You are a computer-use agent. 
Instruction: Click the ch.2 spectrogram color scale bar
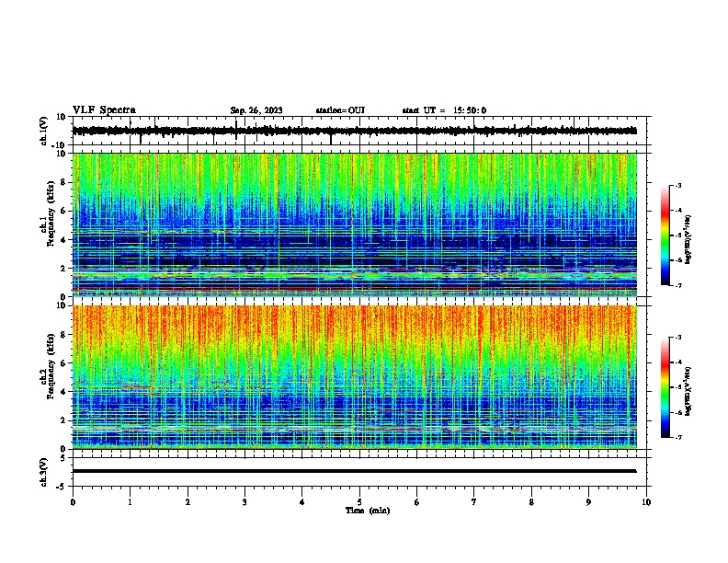pos(665,387)
